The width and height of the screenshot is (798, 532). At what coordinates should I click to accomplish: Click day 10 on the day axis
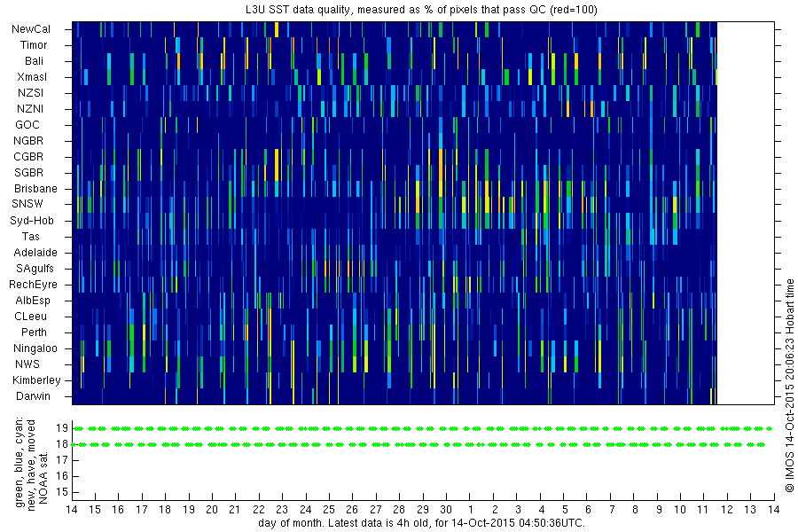[x=680, y=510]
